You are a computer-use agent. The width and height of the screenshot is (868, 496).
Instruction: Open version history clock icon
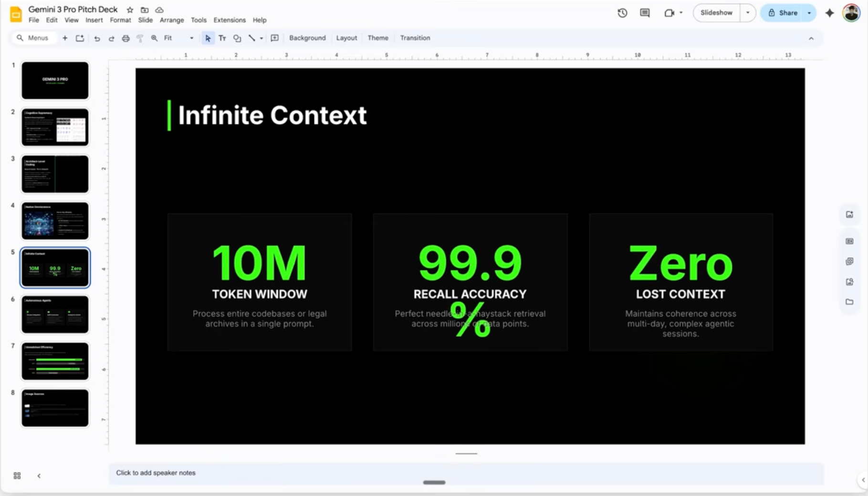pos(622,13)
